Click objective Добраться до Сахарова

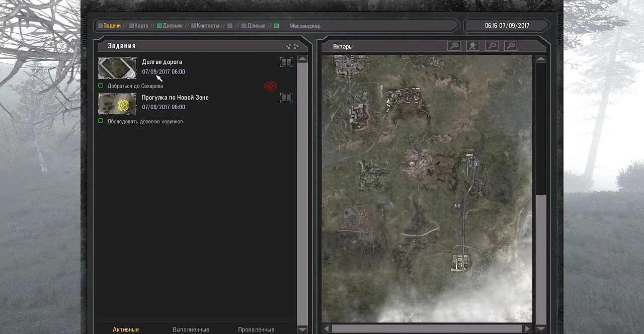(135, 86)
